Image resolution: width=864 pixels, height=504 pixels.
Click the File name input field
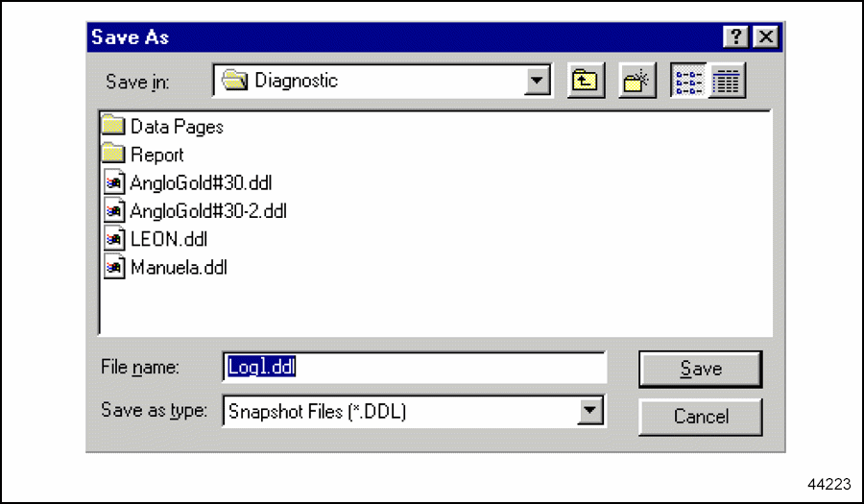tap(414, 368)
